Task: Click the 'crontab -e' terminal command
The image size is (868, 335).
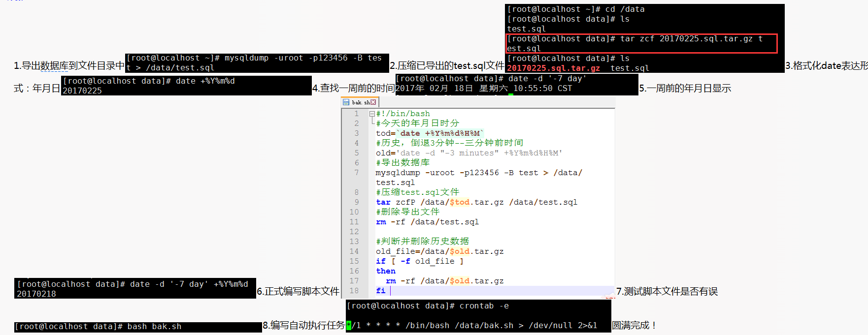Action: (484, 306)
